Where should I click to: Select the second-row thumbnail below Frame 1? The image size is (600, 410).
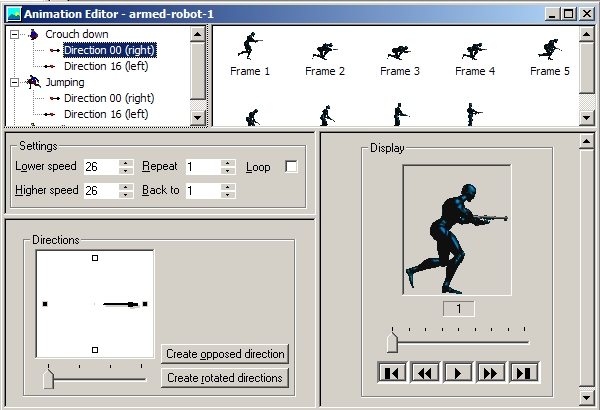[x=252, y=117]
